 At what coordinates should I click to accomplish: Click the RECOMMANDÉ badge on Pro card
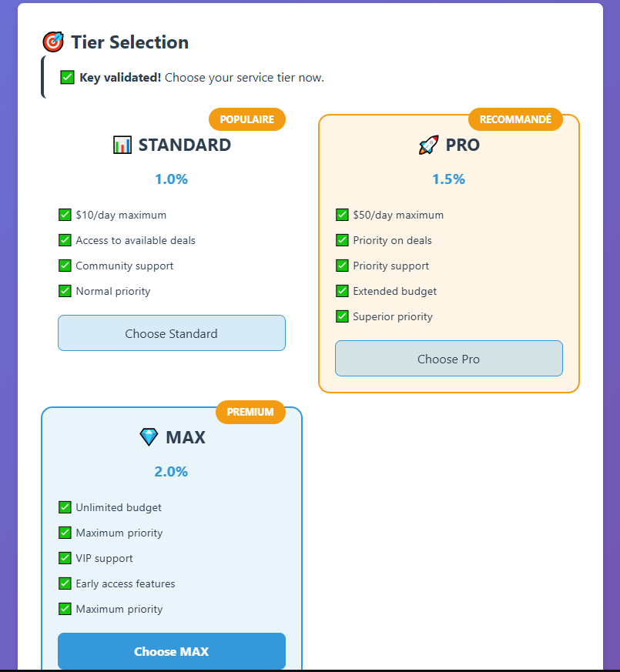pyautogui.click(x=515, y=119)
